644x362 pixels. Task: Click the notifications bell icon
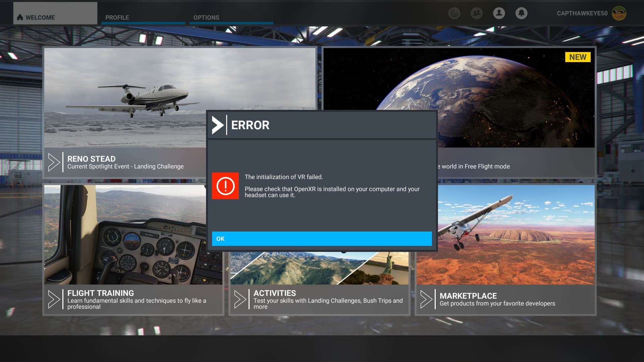pos(522,13)
